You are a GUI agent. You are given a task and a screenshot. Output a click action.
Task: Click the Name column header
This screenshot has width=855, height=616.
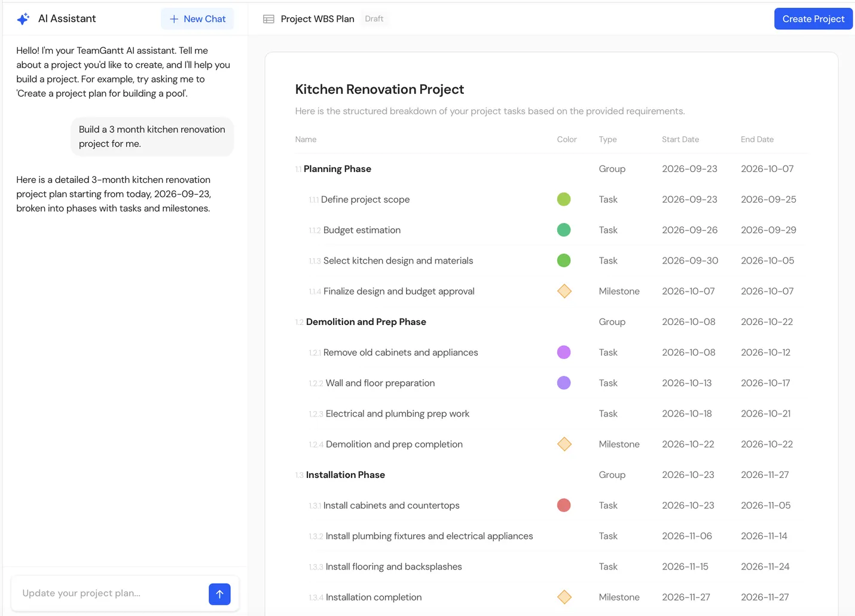306,139
